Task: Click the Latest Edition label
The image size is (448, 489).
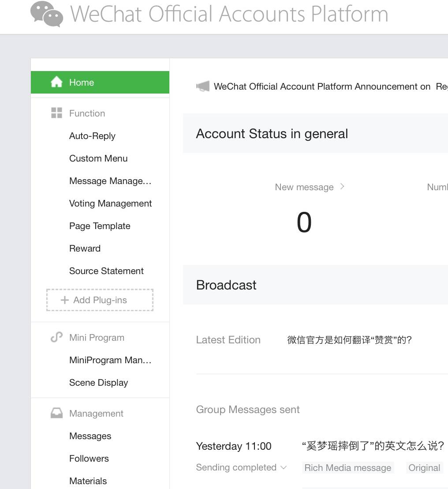Action: click(x=228, y=340)
